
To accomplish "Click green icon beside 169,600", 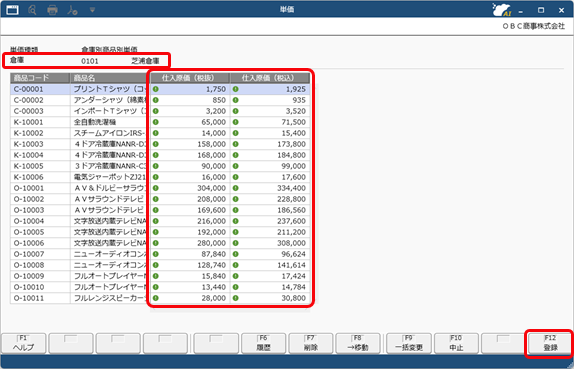I will [x=156, y=210].
